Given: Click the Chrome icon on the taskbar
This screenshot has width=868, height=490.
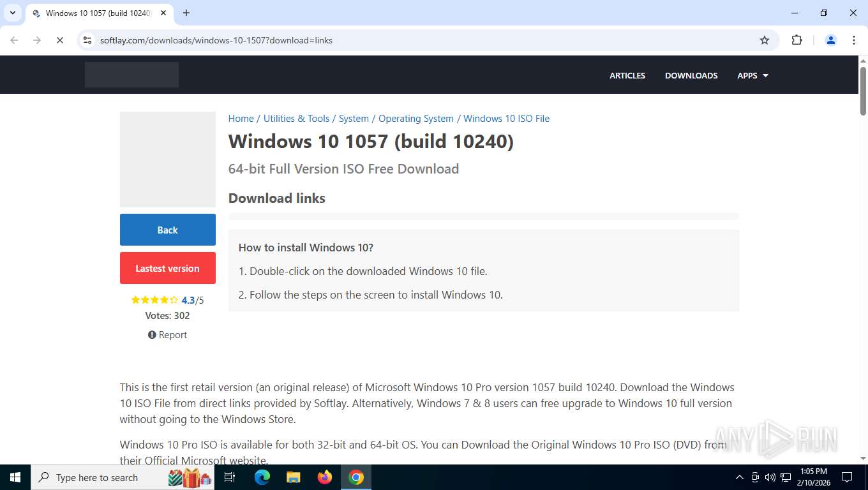Looking at the screenshot, I should [x=356, y=477].
